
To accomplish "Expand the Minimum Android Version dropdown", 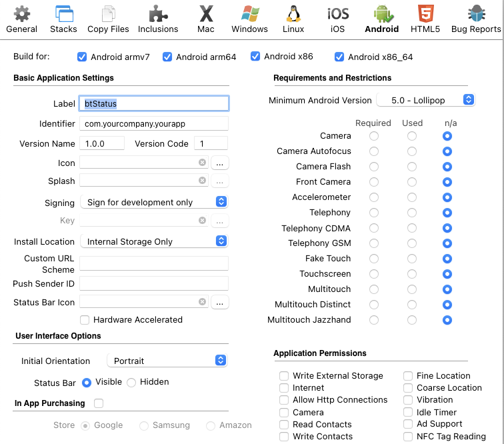I will coord(425,100).
